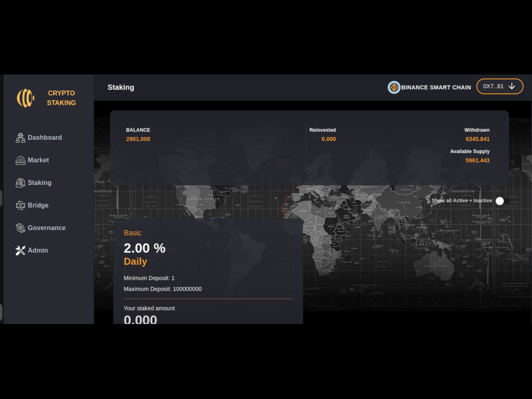Click the Market sidebar icon

[20, 161]
